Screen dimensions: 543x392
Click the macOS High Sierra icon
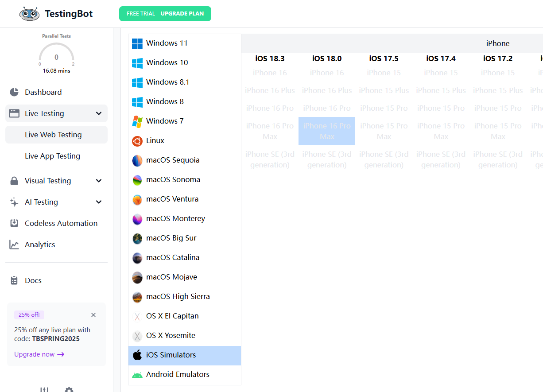[x=137, y=297]
